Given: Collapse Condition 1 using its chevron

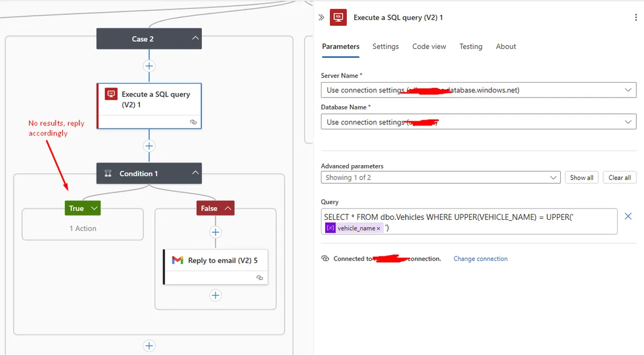Looking at the screenshot, I should point(196,173).
